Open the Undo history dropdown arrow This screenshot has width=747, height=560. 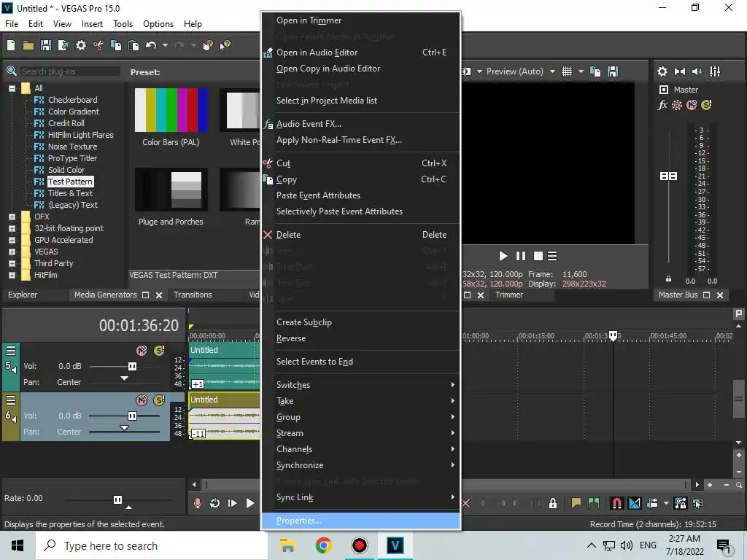click(165, 45)
